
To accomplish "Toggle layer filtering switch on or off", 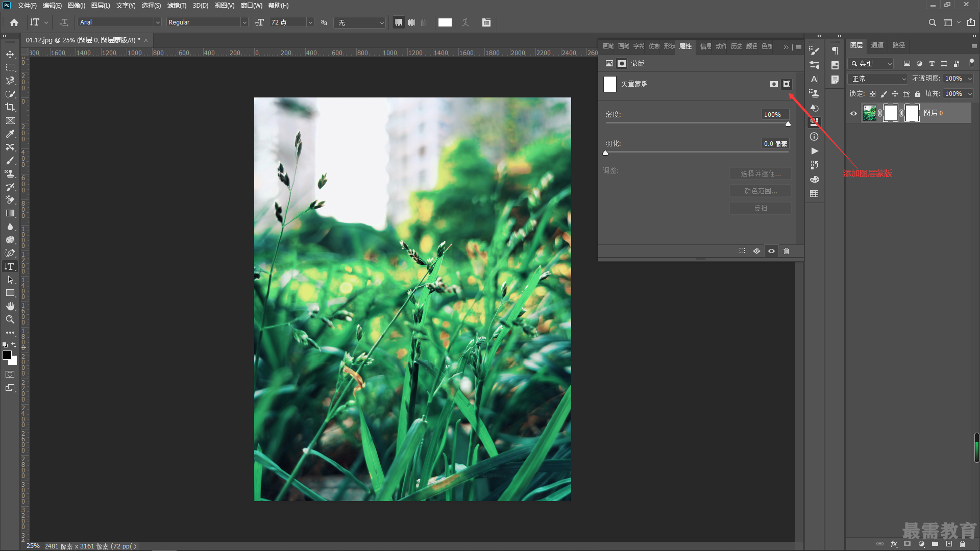I will 971,63.
